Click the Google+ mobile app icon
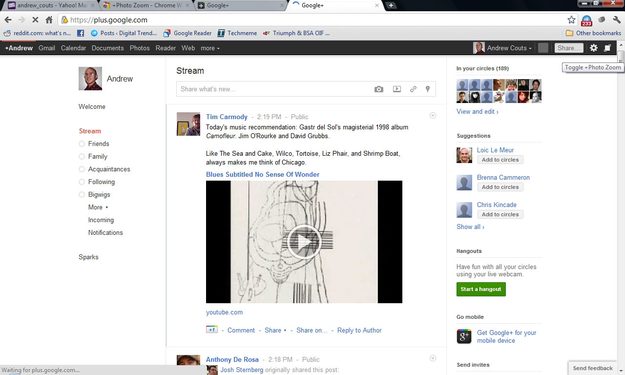This screenshot has width=625, height=375. point(464,336)
